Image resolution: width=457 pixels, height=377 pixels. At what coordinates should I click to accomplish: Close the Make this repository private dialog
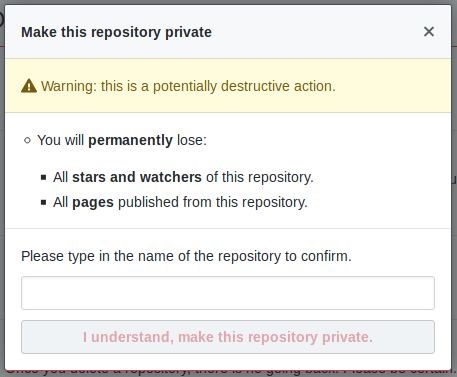pos(429,32)
